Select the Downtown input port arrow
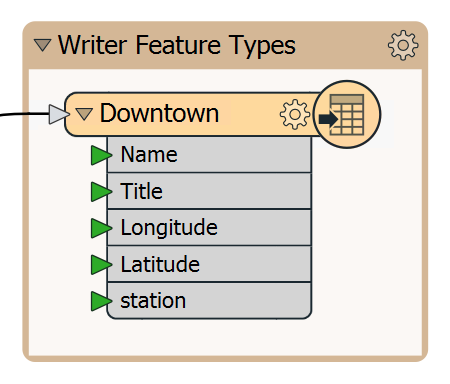 (x=59, y=114)
